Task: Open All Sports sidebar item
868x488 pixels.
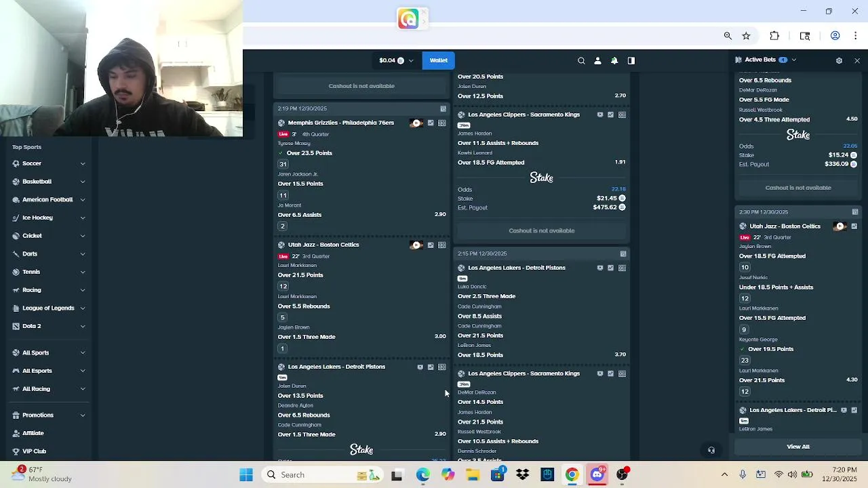Action: (x=49, y=352)
